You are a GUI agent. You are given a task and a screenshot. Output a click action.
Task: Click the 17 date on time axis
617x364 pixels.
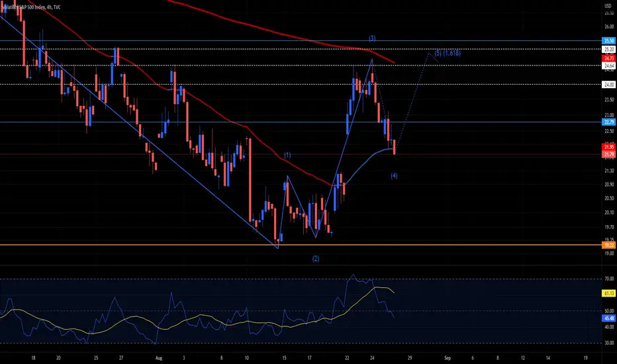click(309, 358)
